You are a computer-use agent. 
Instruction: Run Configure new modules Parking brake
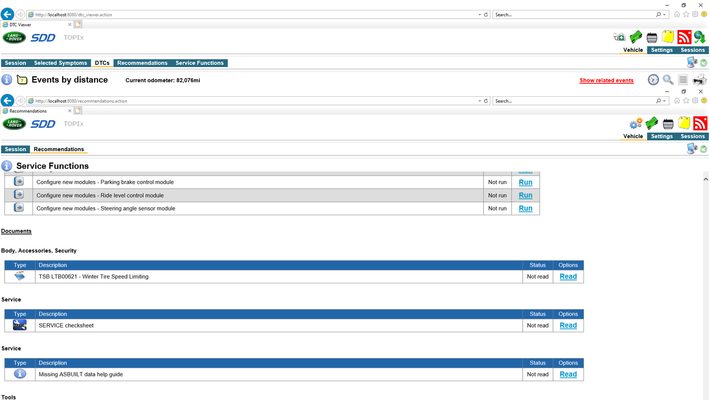[525, 182]
